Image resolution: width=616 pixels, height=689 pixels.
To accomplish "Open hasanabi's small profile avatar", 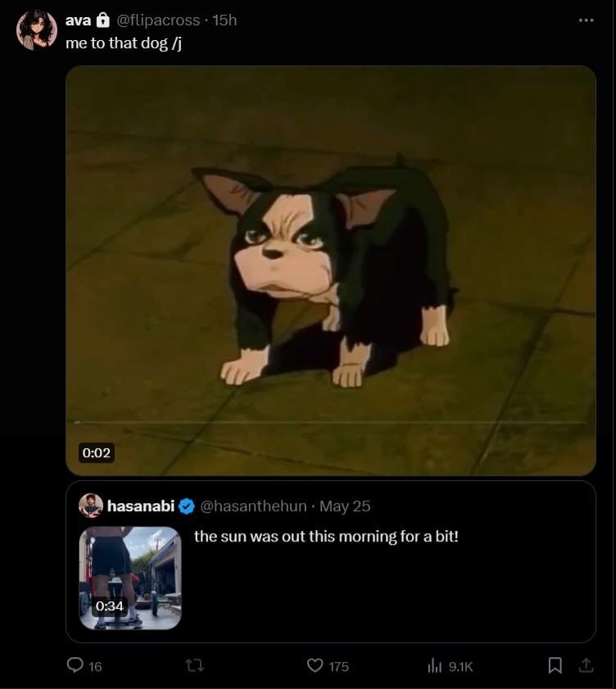I will (x=91, y=505).
